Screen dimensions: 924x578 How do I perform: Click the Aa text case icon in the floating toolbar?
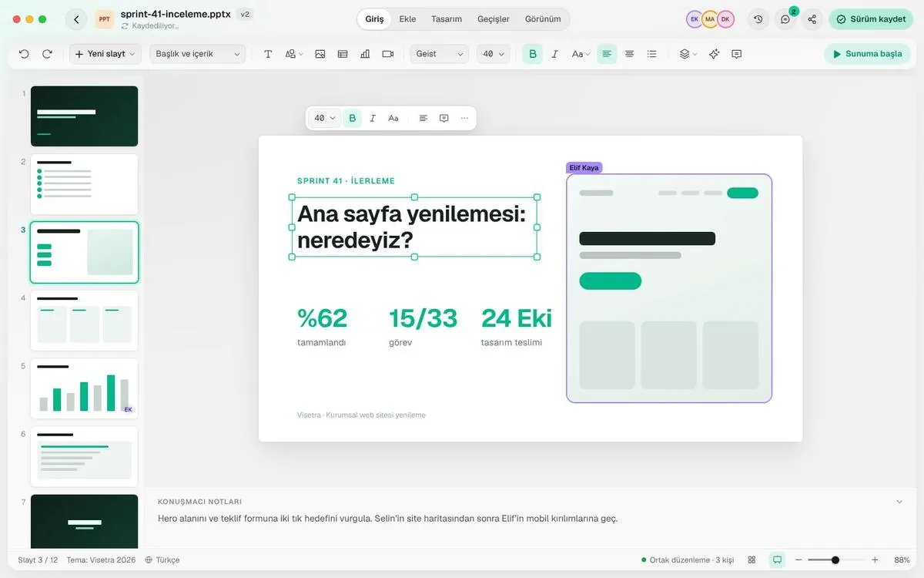[393, 118]
